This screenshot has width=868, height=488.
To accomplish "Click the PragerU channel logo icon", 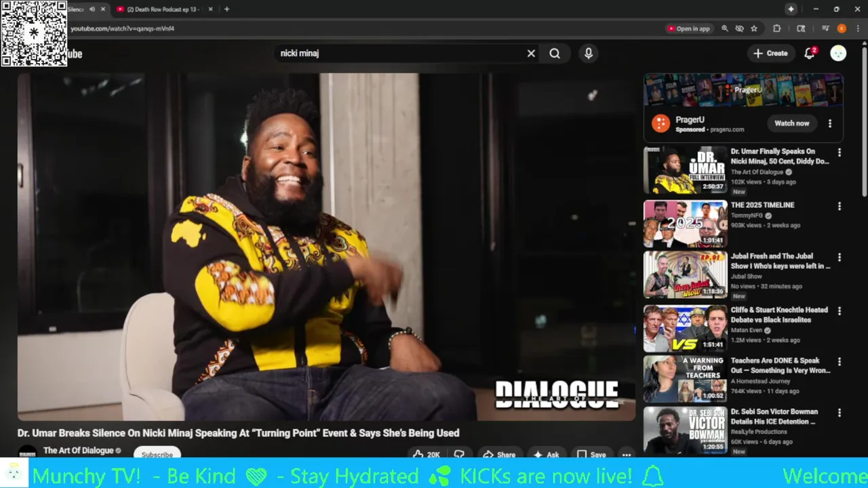I will [660, 123].
